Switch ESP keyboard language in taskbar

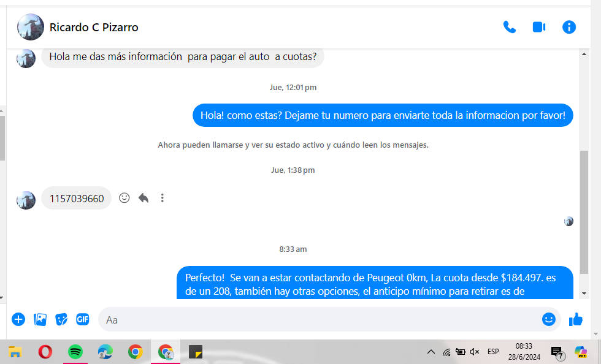click(x=493, y=352)
